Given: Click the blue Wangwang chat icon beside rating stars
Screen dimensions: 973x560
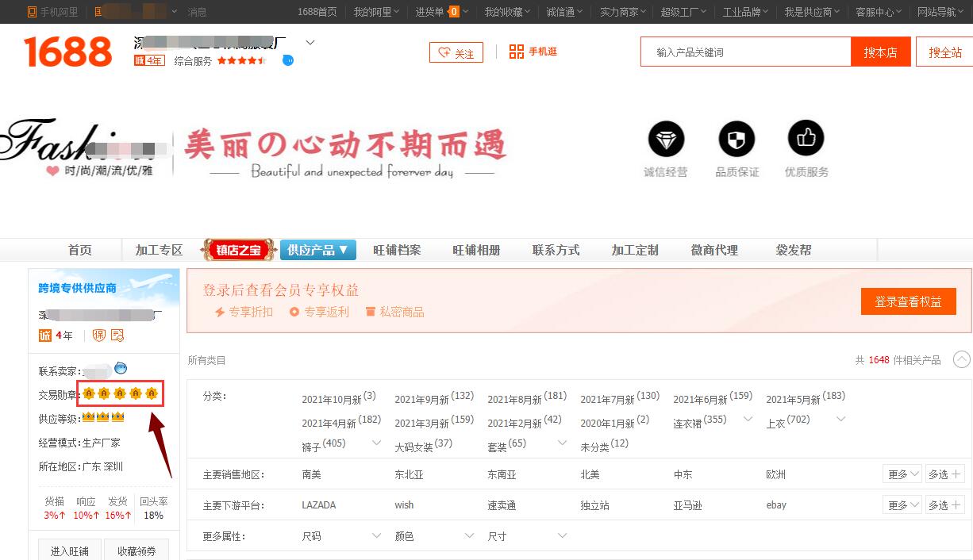Looking at the screenshot, I should 287,60.
